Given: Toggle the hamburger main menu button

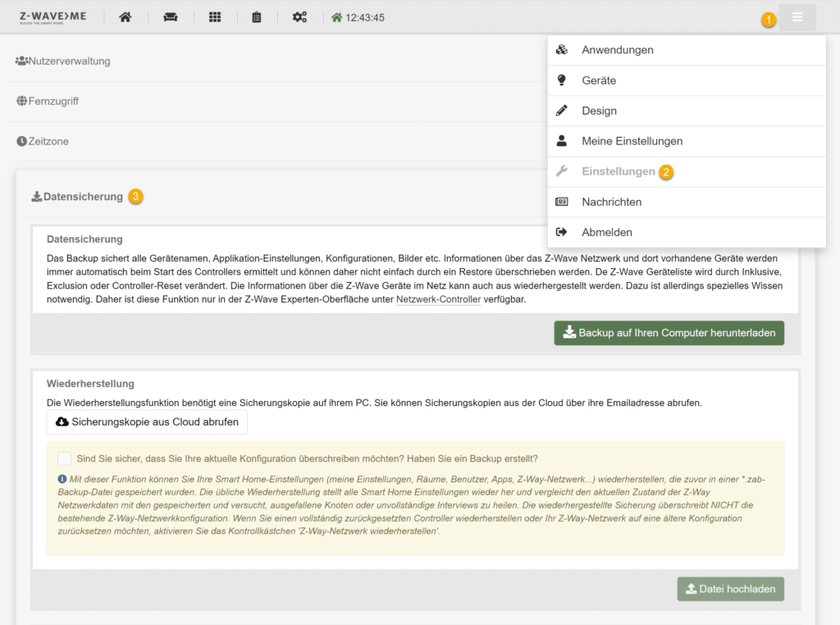Looking at the screenshot, I should tap(797, 18).
